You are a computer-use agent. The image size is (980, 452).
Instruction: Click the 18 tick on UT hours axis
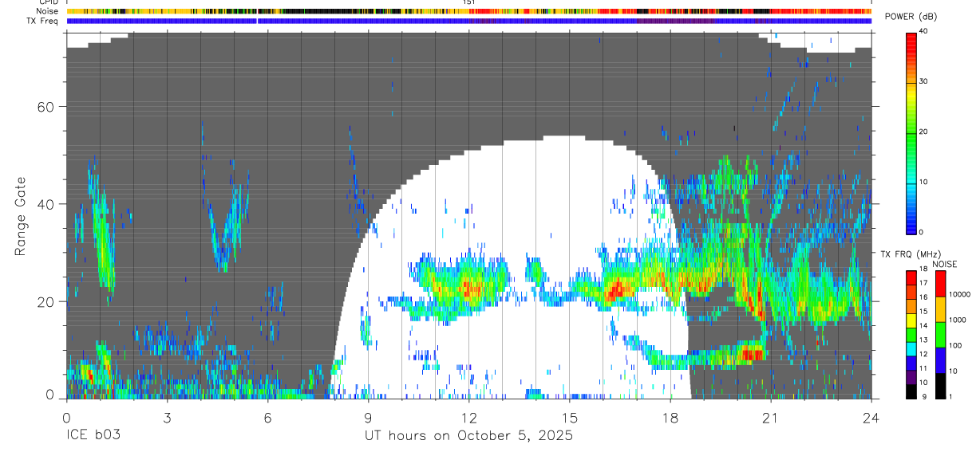pyautogui.click(x=670, y=417)
